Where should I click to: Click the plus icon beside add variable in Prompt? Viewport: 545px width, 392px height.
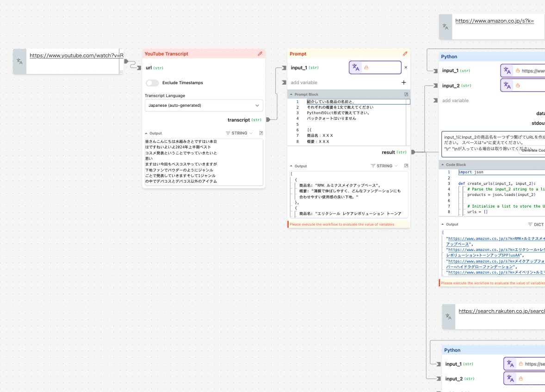(403, 82)
